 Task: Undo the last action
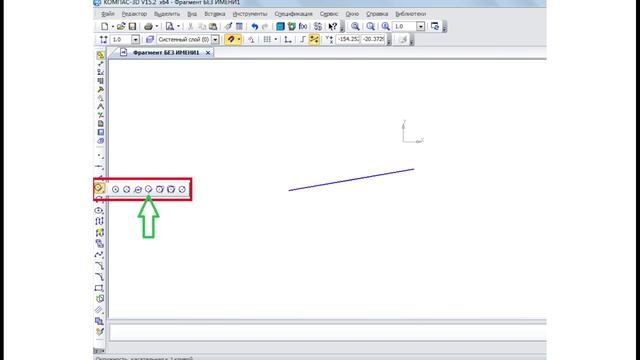click(255, 27)
